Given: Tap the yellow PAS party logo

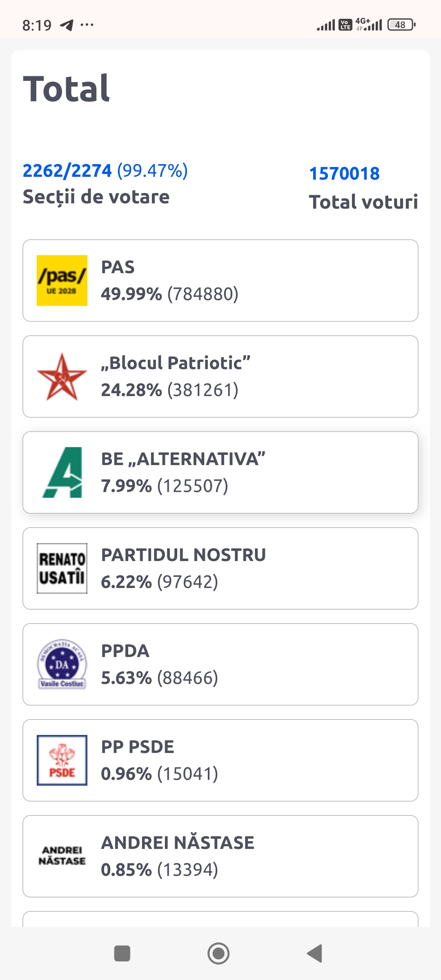Looking at the screenshot, I should click(x=62, y=281).
